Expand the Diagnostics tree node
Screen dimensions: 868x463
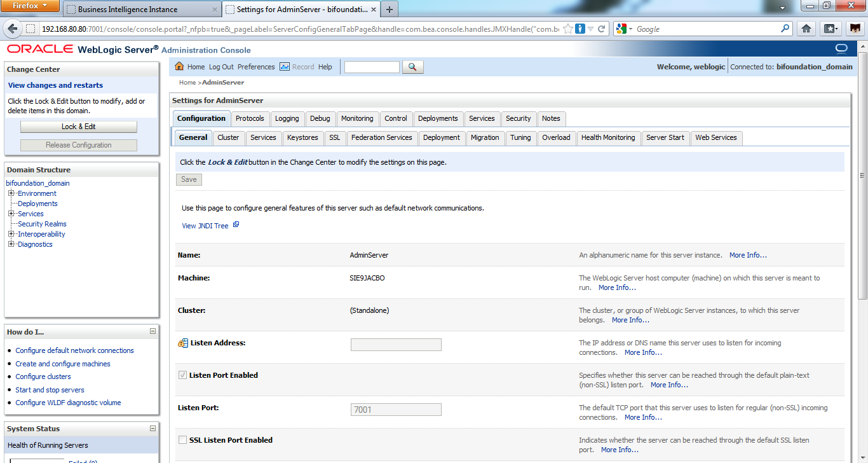click(x=10, y=244)
